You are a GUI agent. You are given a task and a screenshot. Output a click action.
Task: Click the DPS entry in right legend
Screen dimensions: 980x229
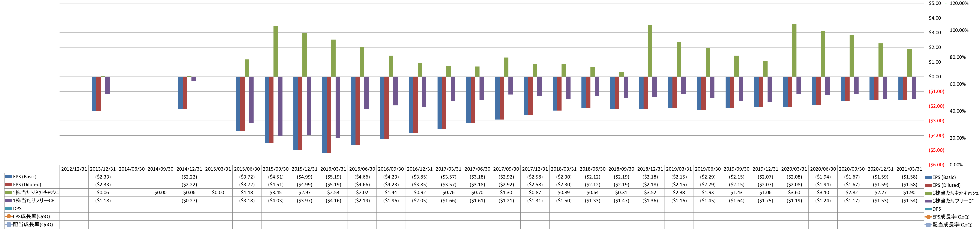tap(933, 209)
